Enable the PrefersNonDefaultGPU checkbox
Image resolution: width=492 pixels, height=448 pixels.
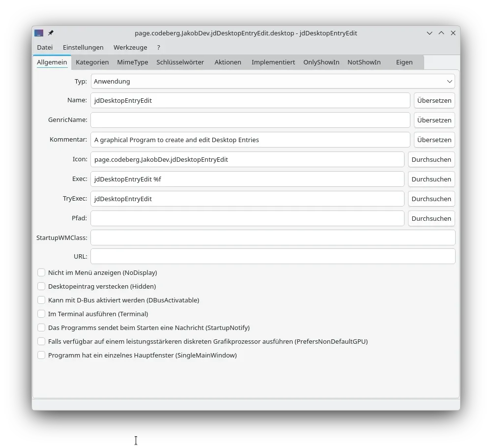point(41,341)
